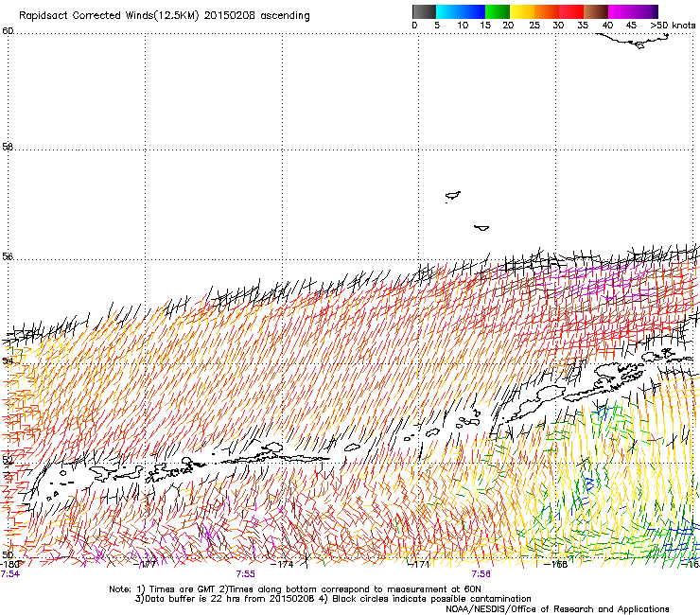Click the green segment of the wind legend
Viewport: 700px width, 615px height.
498,11
